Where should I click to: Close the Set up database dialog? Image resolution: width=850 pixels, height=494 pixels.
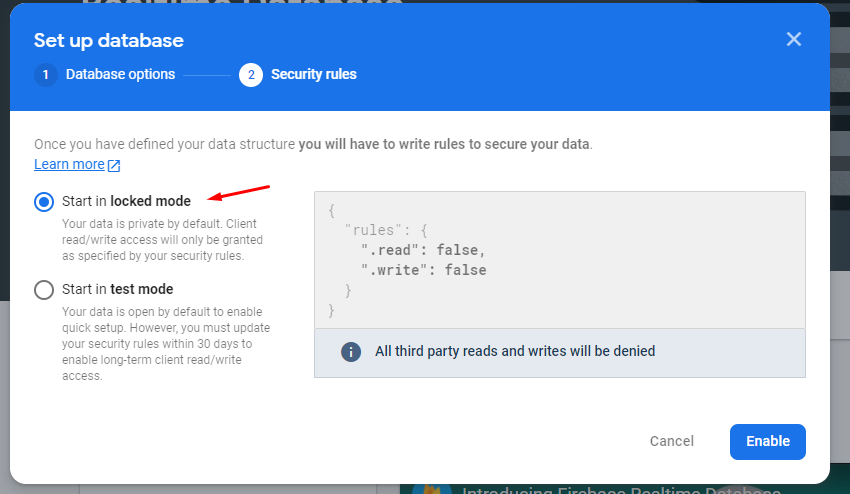[794, 39]
